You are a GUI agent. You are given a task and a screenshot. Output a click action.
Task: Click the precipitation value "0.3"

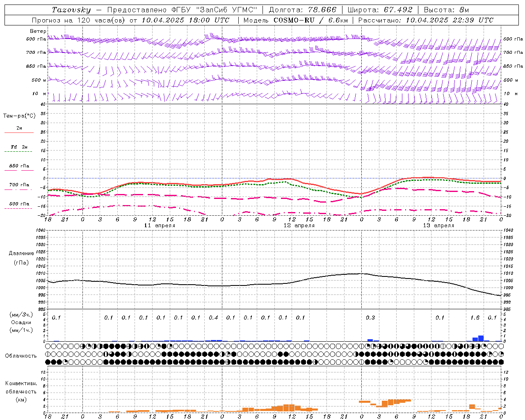(x=370, y=317)
